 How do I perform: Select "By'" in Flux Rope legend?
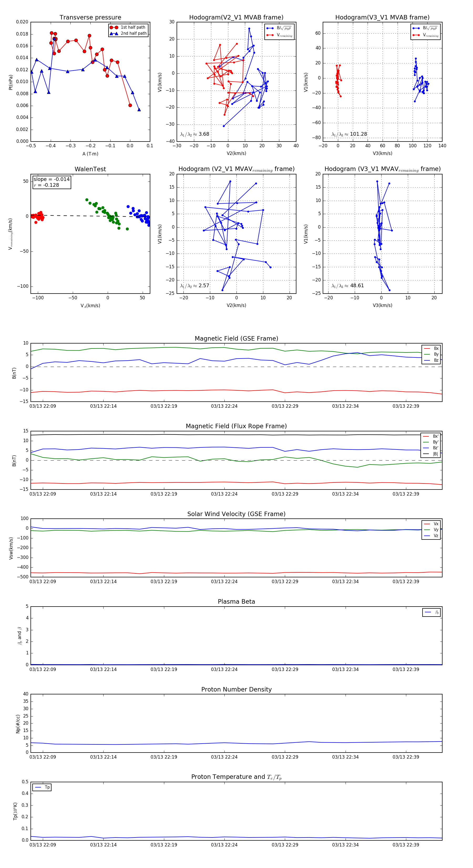[431, 442]
